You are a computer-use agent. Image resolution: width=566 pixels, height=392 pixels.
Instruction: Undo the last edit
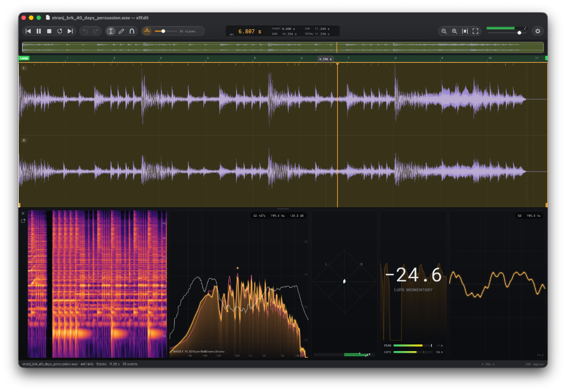[85, 32]
